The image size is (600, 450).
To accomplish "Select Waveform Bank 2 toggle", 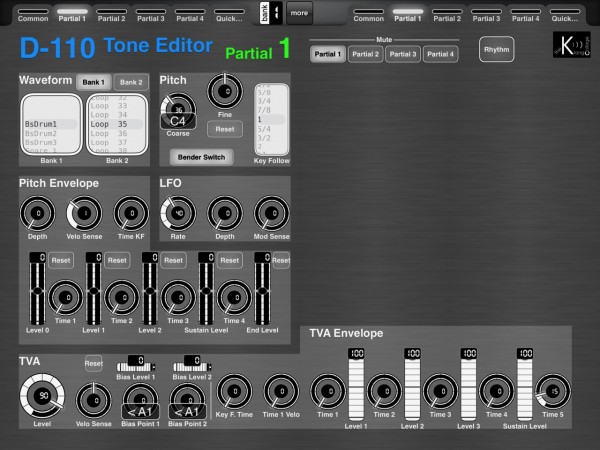I will [131, 82].
